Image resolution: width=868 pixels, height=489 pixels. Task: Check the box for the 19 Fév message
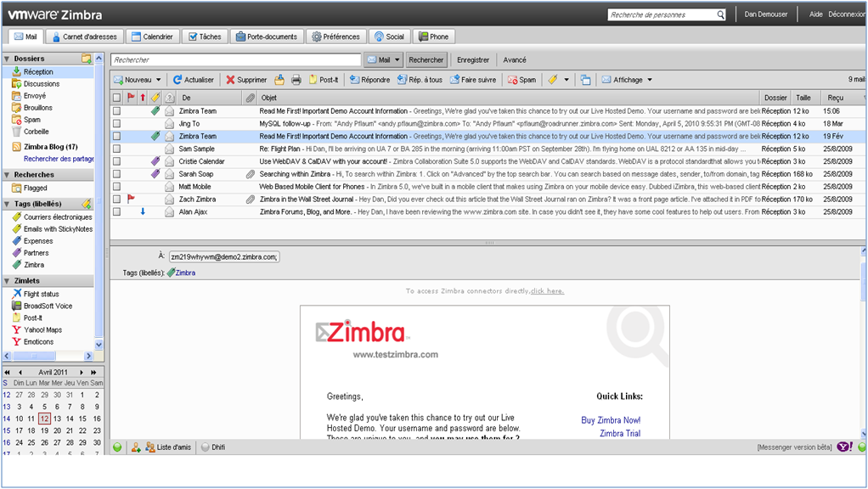[x=117, y=136]
